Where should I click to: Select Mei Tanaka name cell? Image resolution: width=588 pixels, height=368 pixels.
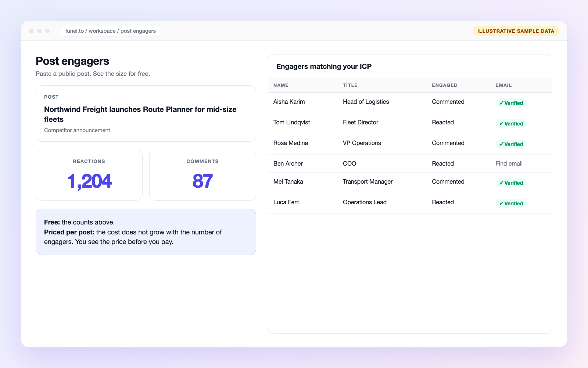288,182
